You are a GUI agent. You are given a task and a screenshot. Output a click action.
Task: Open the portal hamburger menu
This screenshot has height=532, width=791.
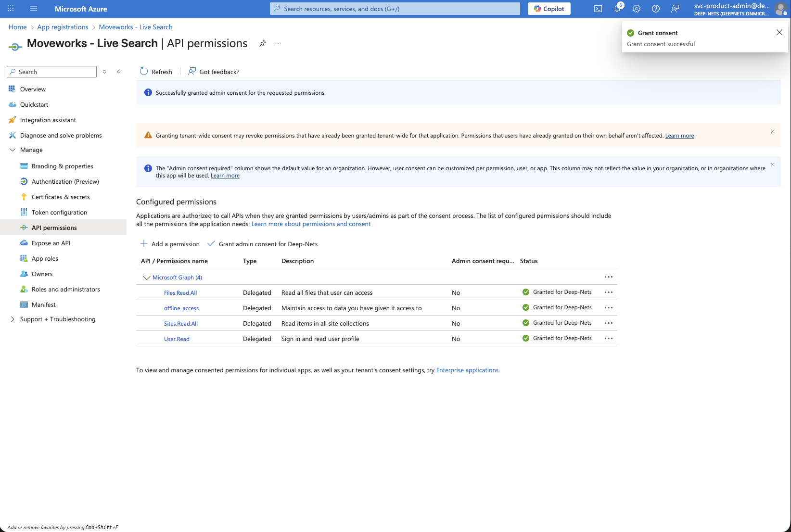34,9
